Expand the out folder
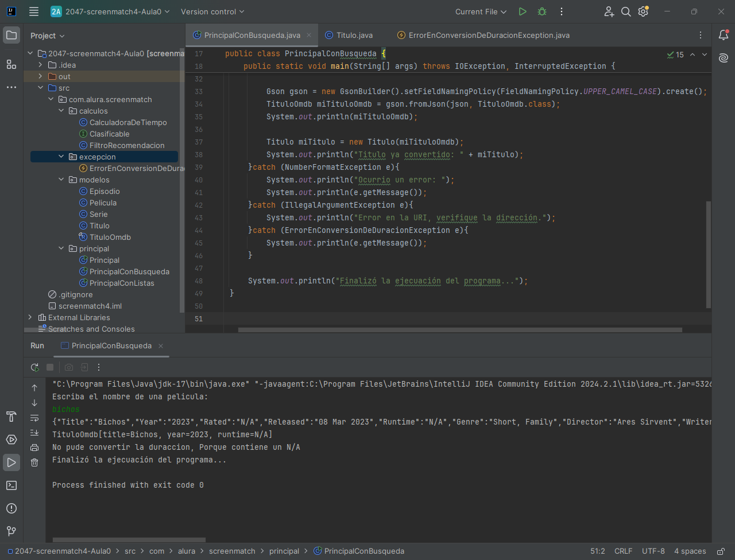Screen dimensions: 735x560 coord(40,76)
